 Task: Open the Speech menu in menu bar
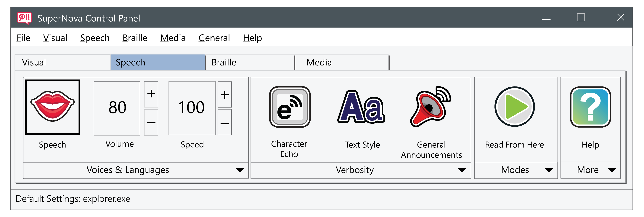[95, 38]
